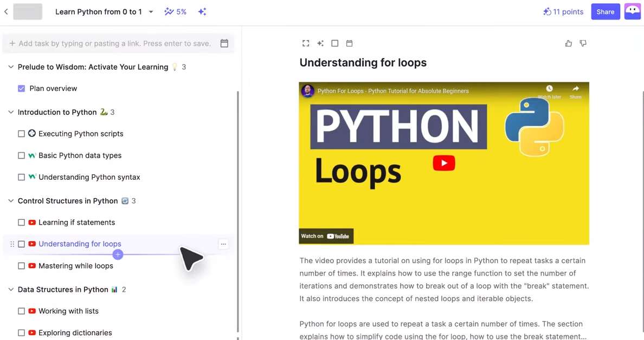Go back using the top-left arrow
This screenshot has height=340, width=644.
point(6,11)
